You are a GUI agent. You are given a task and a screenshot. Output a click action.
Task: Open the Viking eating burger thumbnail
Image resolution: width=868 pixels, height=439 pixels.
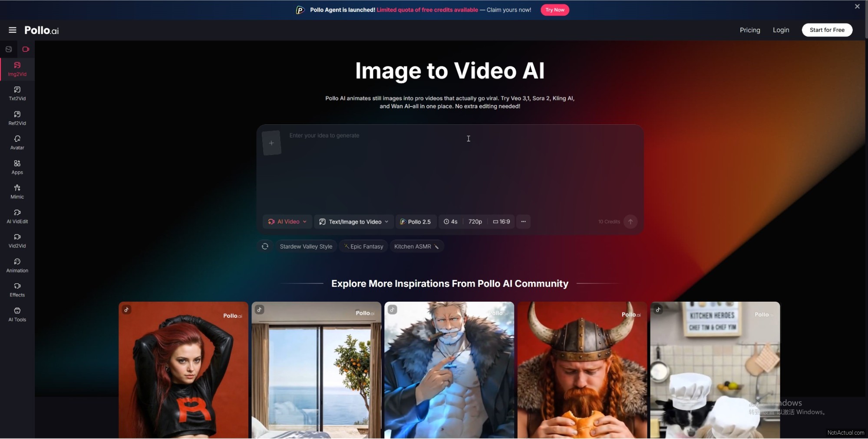582,370
